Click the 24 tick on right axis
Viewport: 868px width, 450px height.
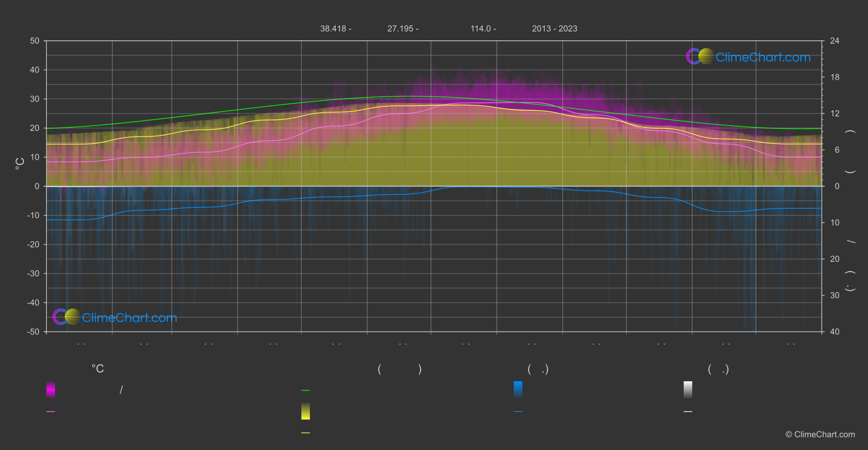(x=835, y=41)
